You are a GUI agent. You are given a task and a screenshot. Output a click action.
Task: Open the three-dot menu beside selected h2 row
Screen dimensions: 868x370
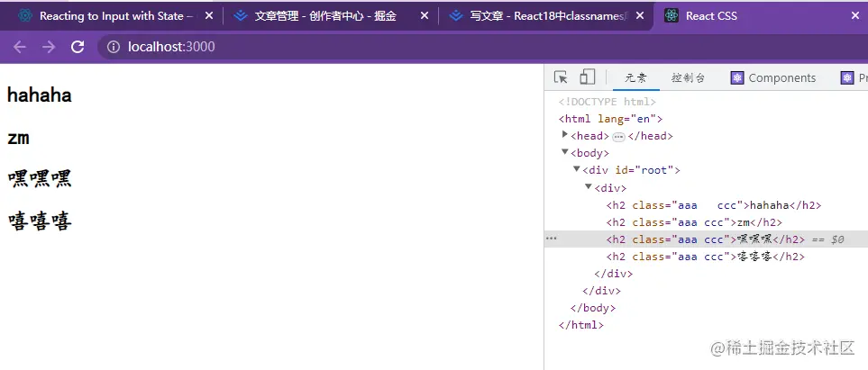click(551, 239)
